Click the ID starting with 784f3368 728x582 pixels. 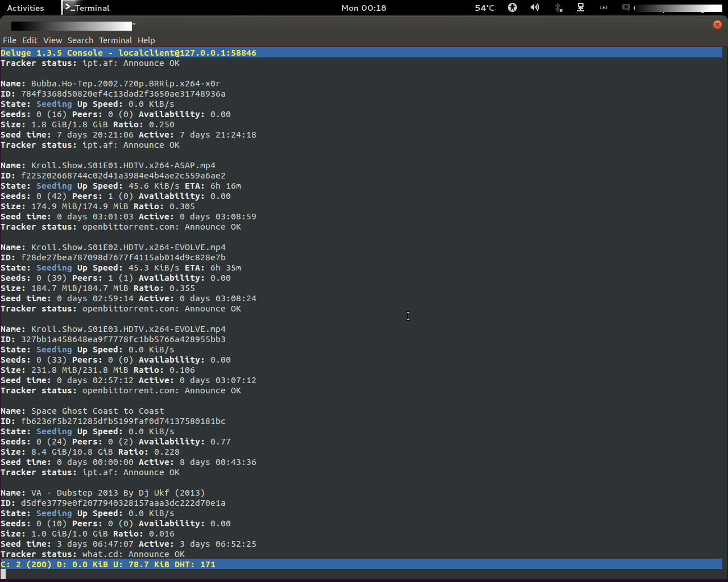point(123,94)
